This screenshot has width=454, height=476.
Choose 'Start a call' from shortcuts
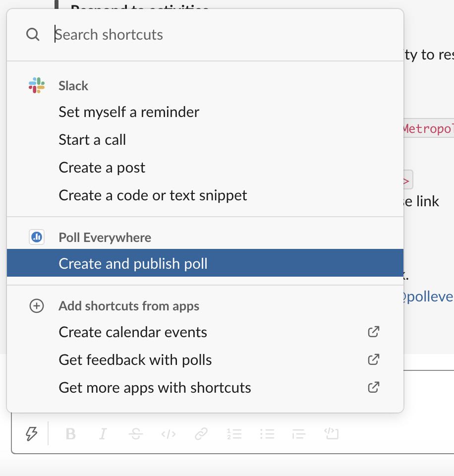point(92,140)
